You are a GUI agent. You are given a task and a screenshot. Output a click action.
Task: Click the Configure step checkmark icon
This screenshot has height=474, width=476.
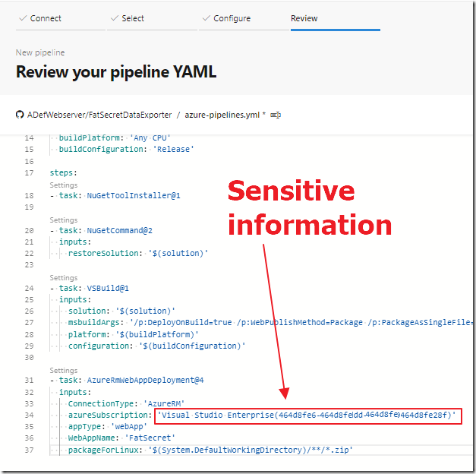pyautogui.click(x=206, y=18)
